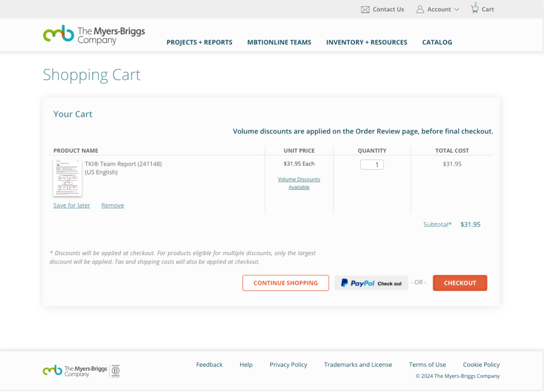The image size is (544, 392).
Task: Click the TOTAL COST column header
Action: 452,151
